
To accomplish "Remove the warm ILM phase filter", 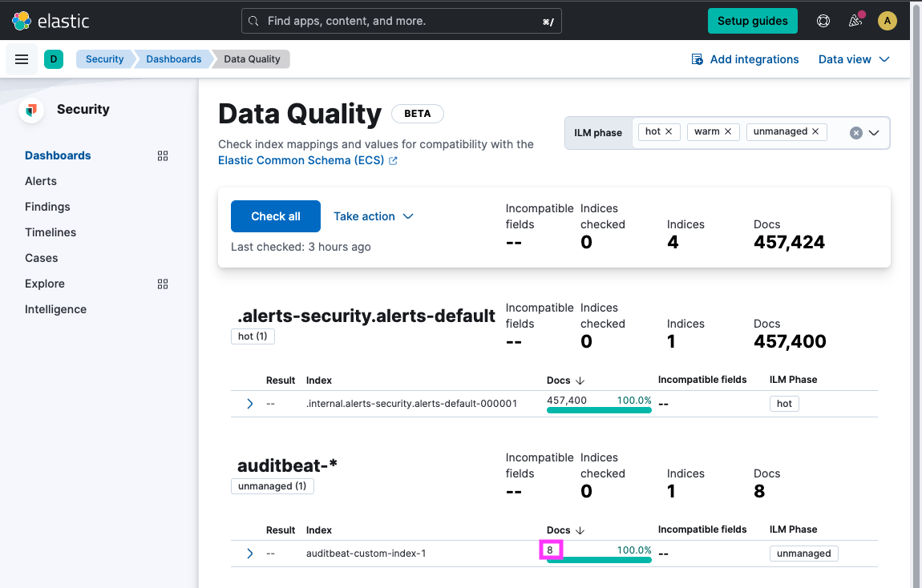I will (728, 131).
